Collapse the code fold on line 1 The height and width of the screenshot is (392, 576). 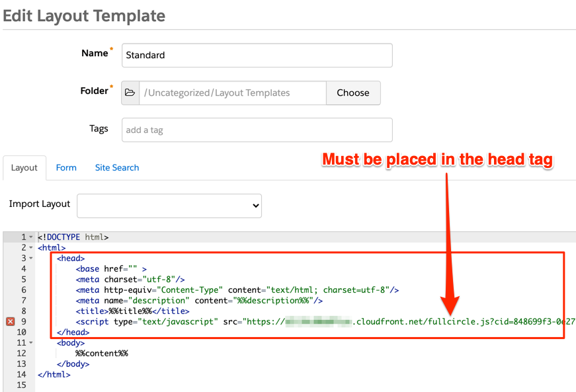point(31,237)
